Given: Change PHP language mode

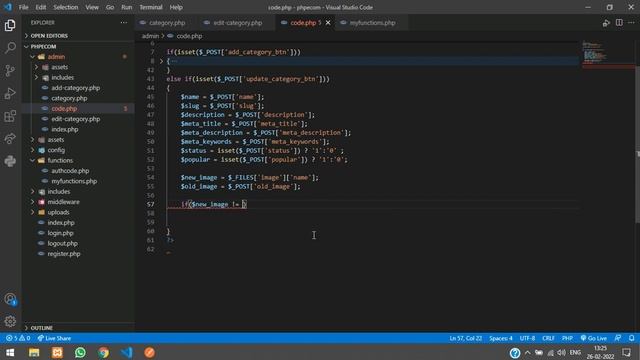Looking at the screenshot, I should click(x=567, y=338).
